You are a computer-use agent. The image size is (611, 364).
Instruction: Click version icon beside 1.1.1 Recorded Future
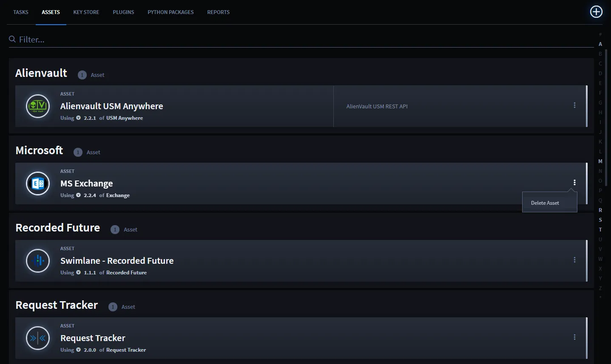(78, 273)
